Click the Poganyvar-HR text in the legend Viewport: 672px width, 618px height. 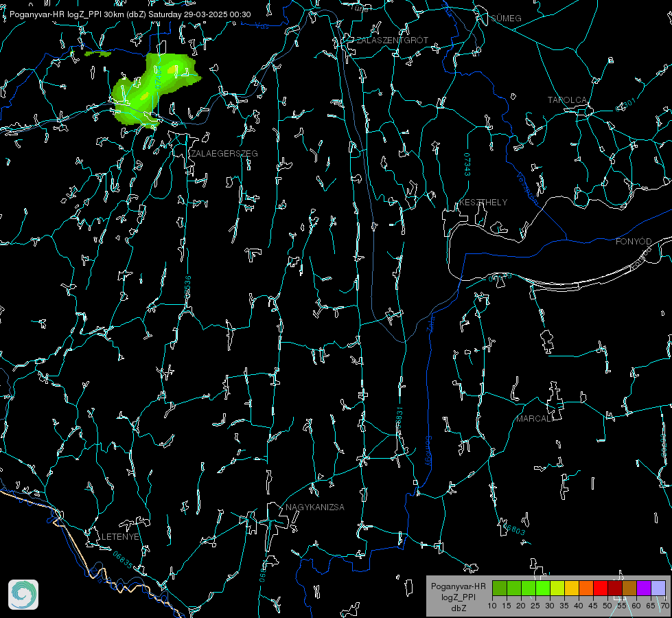click(458, 586)
